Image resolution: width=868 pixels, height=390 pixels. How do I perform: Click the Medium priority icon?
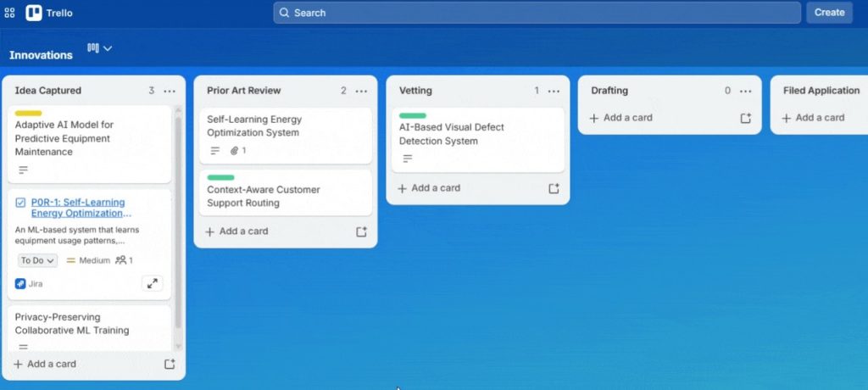click(x=71, y=260)
